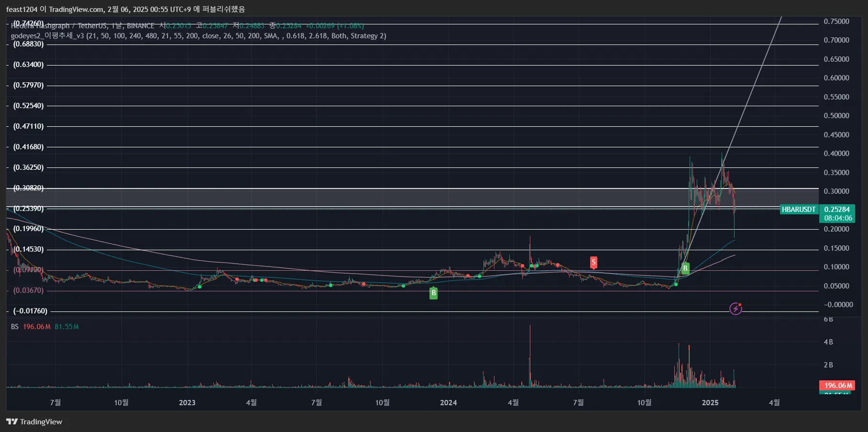Click the feast1204 publisher header text
Screen dimensions: 868x432
(125, 10)
